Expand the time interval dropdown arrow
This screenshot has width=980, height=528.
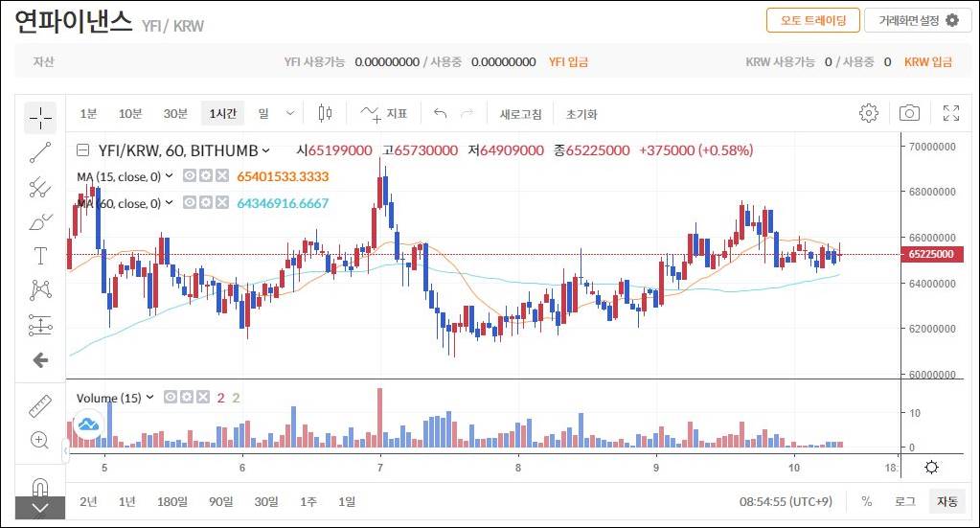click(289, 114)
